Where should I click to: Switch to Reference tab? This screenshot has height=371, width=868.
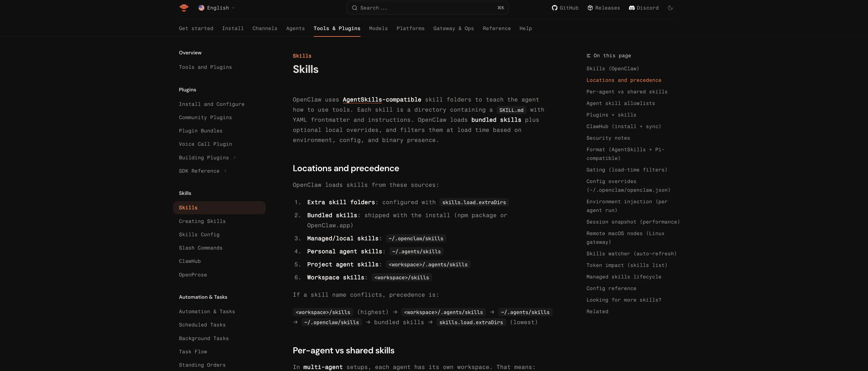click(x=497, y=28)
